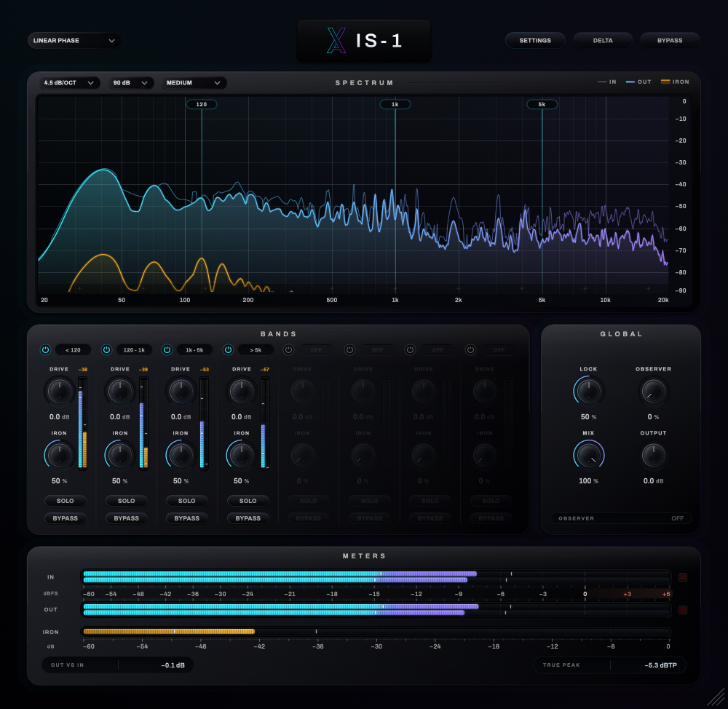Bypass the < 120 band
This screenshot has width=728, height=709.
(65, 518)
